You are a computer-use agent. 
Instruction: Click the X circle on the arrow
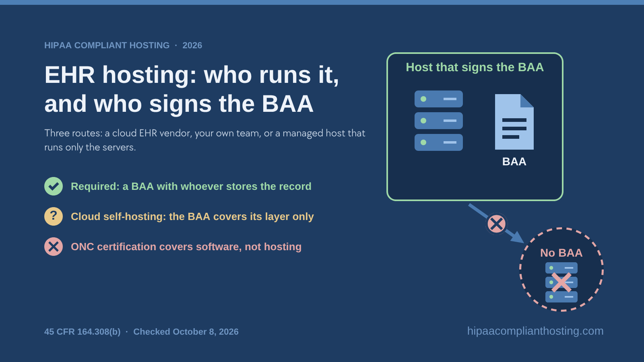(x=497, y=224)
